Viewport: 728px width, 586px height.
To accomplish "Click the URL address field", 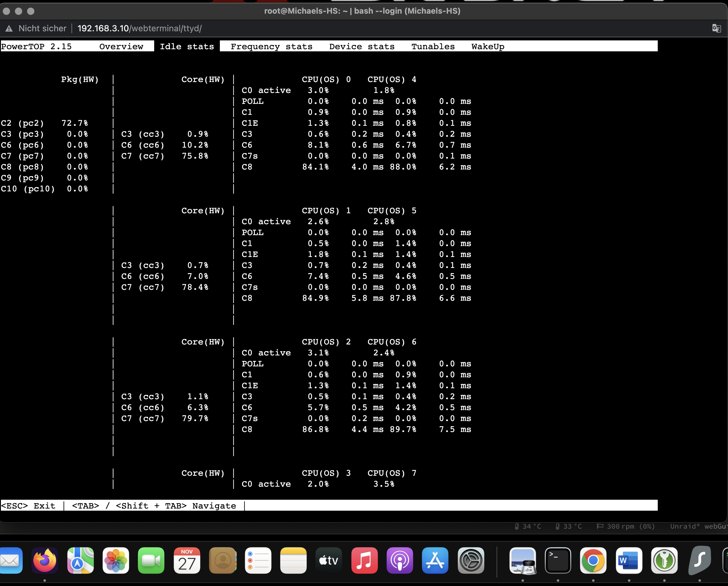I will point(140,28).
